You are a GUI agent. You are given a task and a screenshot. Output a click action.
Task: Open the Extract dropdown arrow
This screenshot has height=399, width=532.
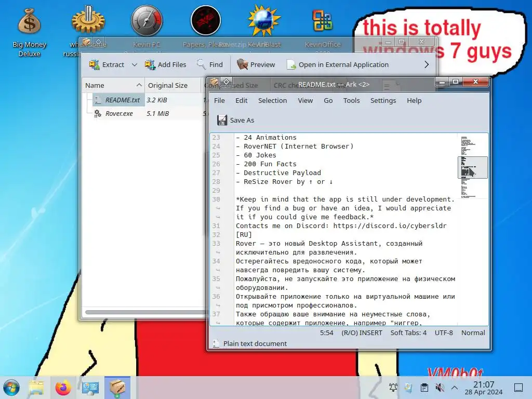click(135, 64)
